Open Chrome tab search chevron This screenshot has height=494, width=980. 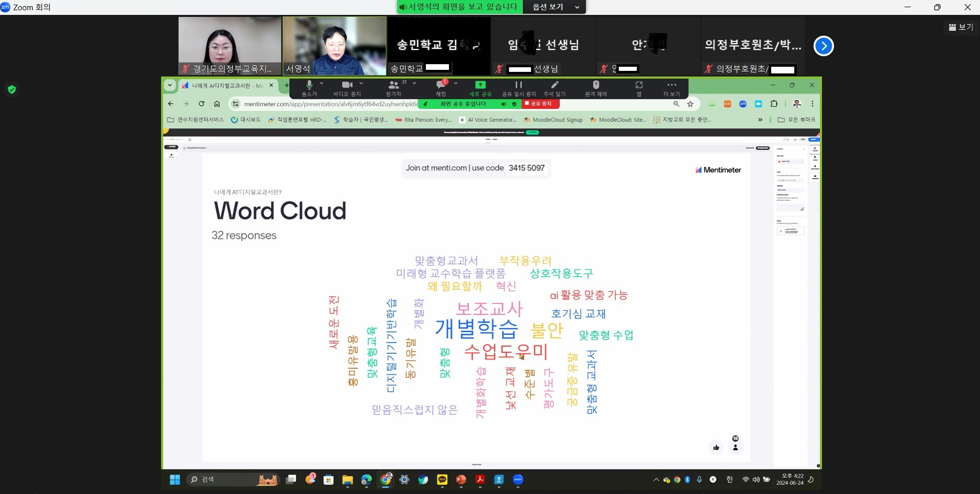[x=170, y=85]
